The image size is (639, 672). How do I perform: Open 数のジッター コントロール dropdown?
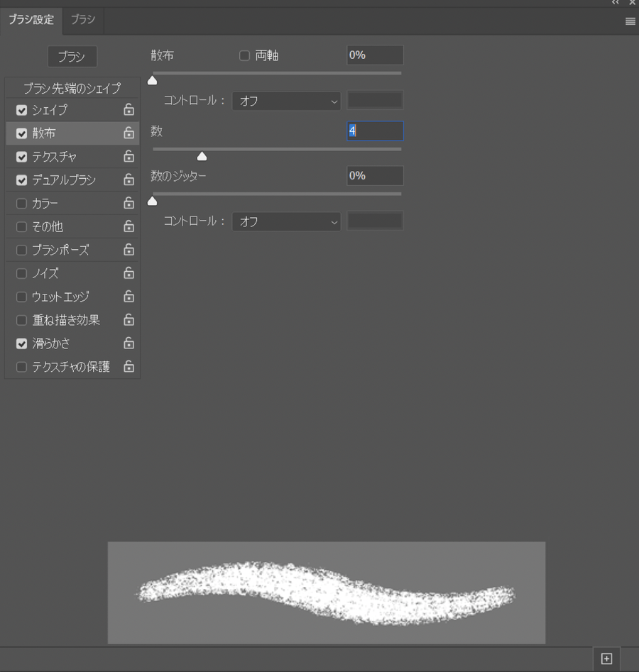(x=286, y=222)
